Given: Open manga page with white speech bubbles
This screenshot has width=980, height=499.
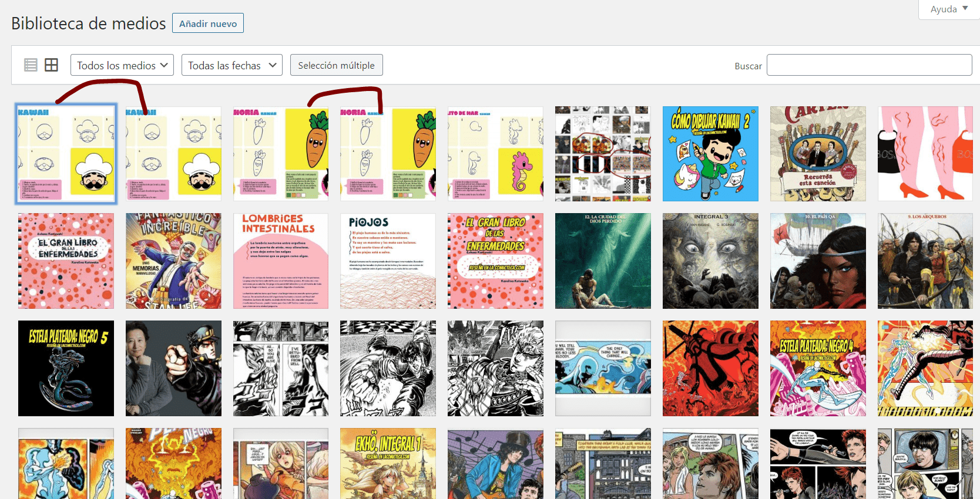Looking at the screenshot, I should pyautogui.click(x=281, y=369).
